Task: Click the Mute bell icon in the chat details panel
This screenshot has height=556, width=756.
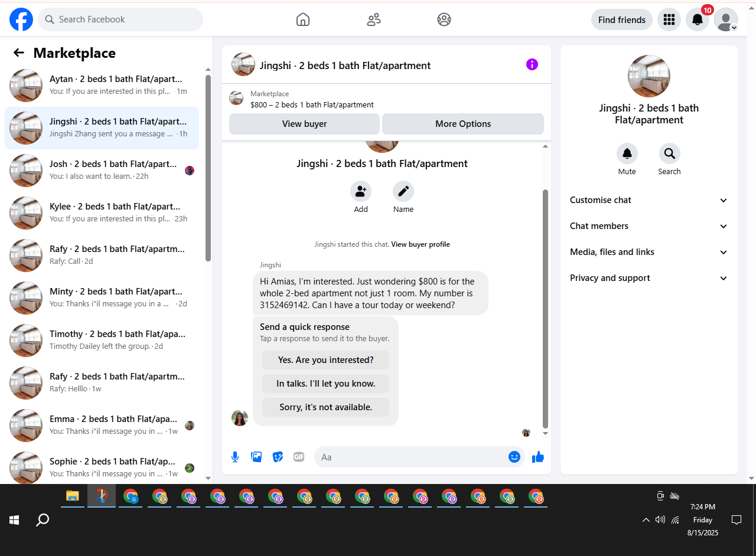Action: [x=627, y=153]
